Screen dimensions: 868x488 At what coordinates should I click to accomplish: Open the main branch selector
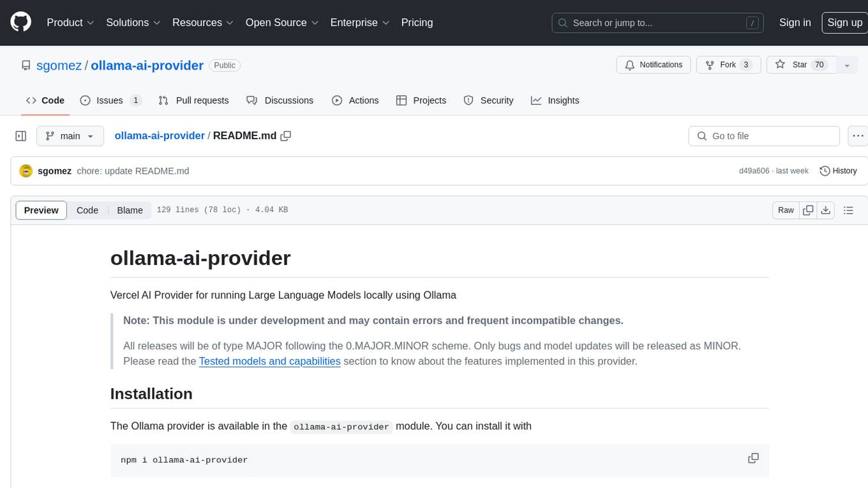click(x=70, y=136)
